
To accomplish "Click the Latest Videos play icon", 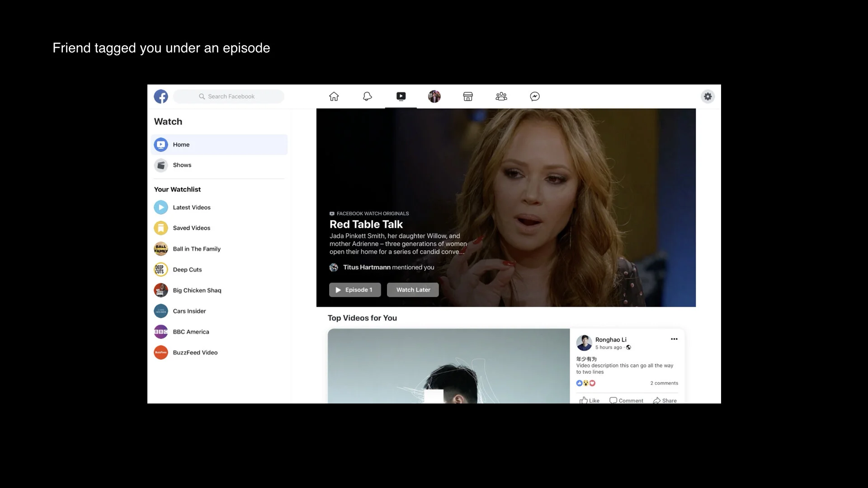I will (161, 207).
